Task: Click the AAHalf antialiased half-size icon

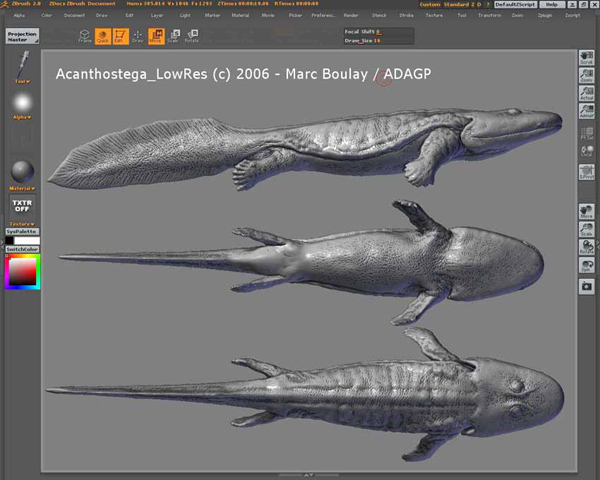Action: click(x=586, y=111)
